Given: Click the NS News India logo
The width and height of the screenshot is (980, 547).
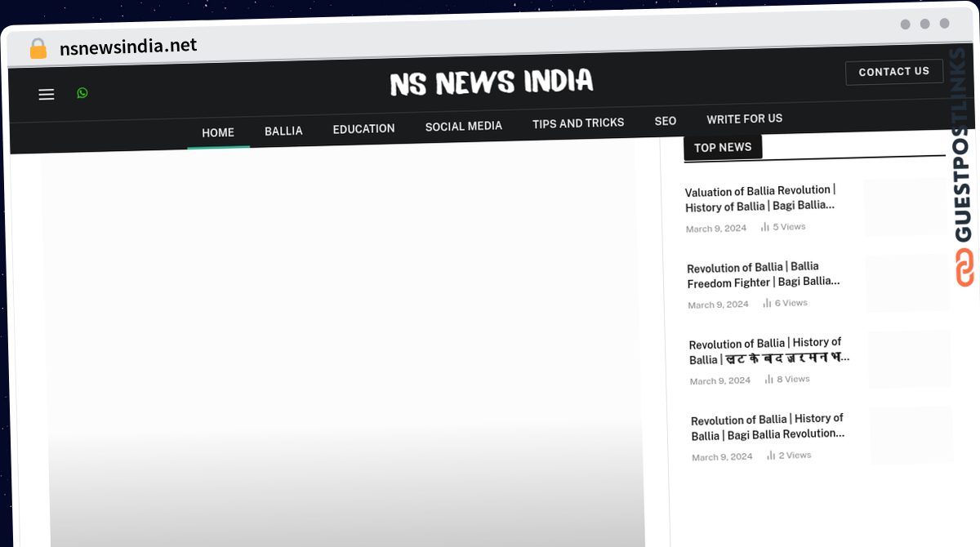Looking at the screenshot, I should coord(492,82).
